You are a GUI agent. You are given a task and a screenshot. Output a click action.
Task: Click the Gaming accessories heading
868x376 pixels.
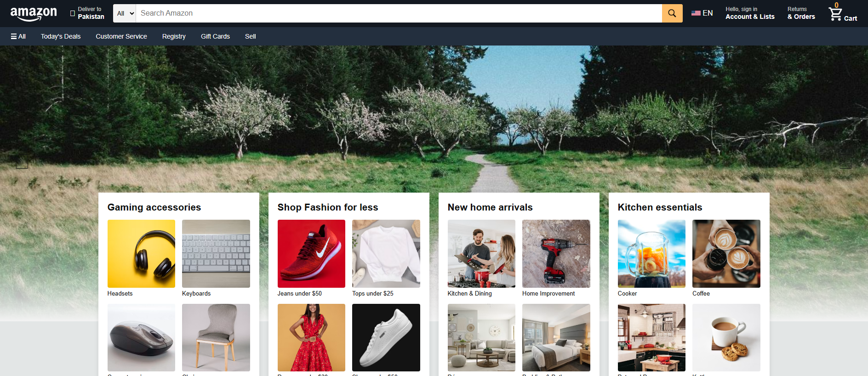click(x=154, y=207)
